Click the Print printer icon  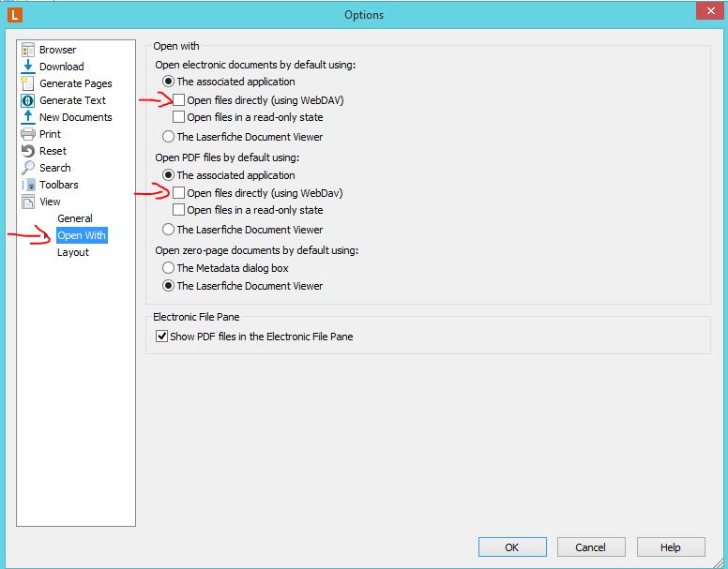(x=28, y=134)
